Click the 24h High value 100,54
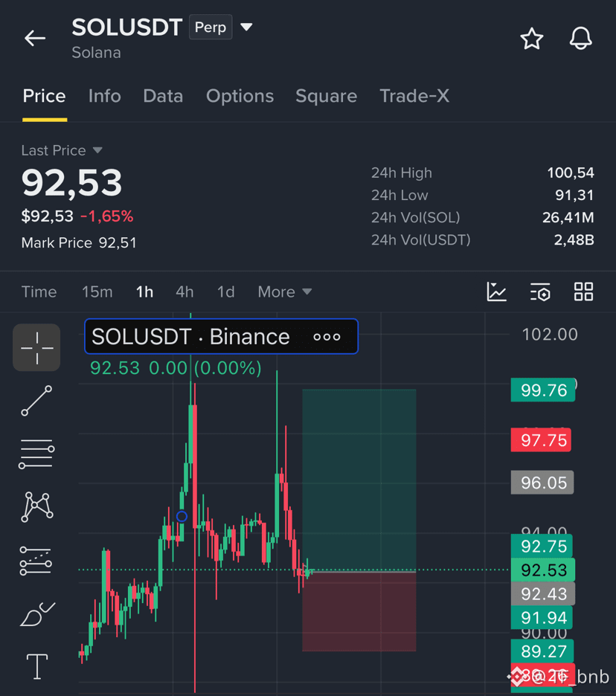This screenshot has width=616, height=696. tap(571, 173)
